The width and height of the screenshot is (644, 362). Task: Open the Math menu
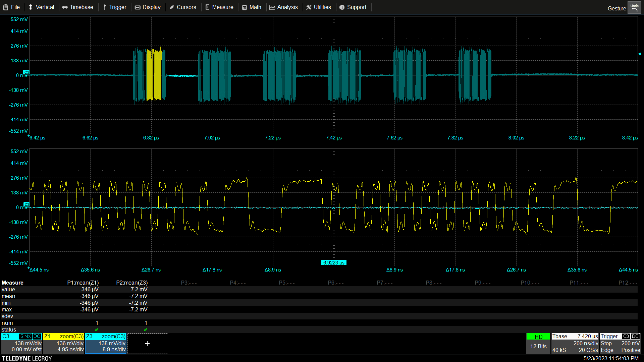point(252,7)
